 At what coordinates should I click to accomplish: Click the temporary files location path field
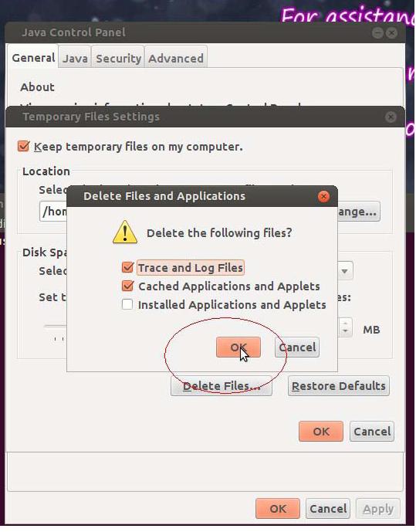pyautogui.click(x=53, y=212)
